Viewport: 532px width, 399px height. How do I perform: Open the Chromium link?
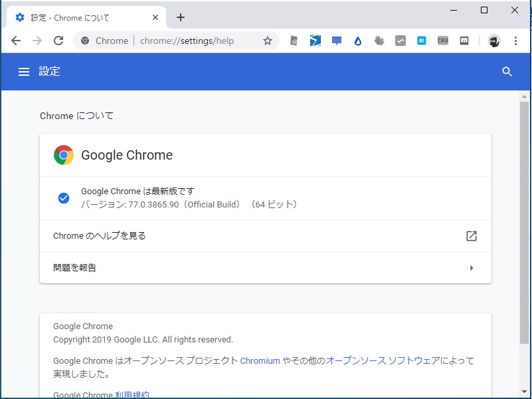coord(260,360)
